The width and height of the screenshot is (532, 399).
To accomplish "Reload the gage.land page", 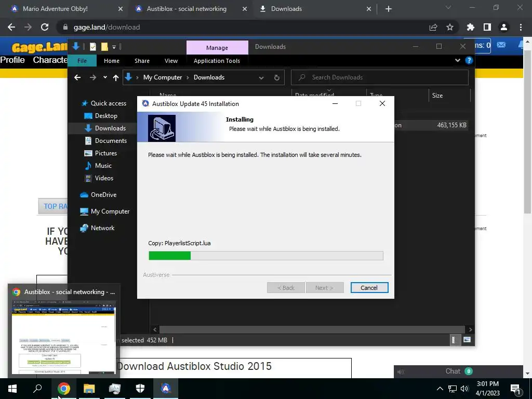I will pyautogui.click(x=45, y=27).
